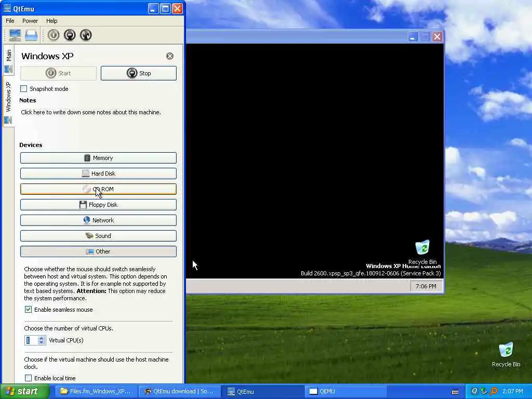Minimize the QEMU window
Viewport: 532px width, 399px height.
[x=413, y=37]
